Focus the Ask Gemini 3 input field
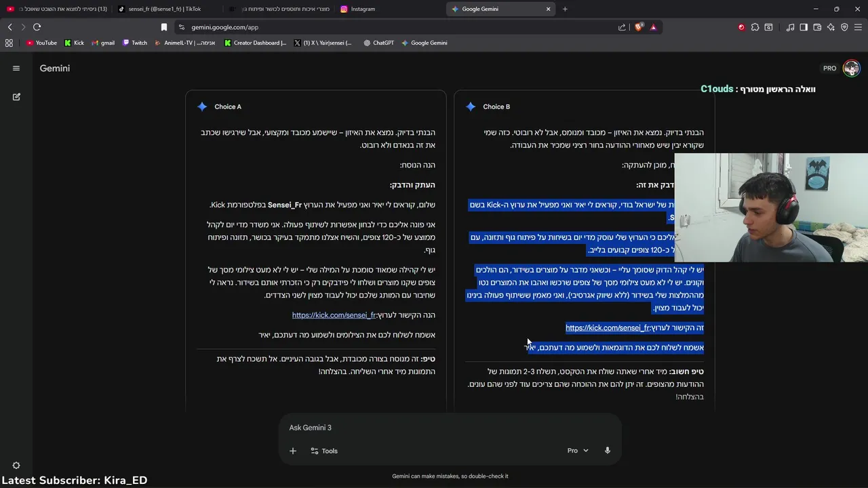 tap(450, 428)
